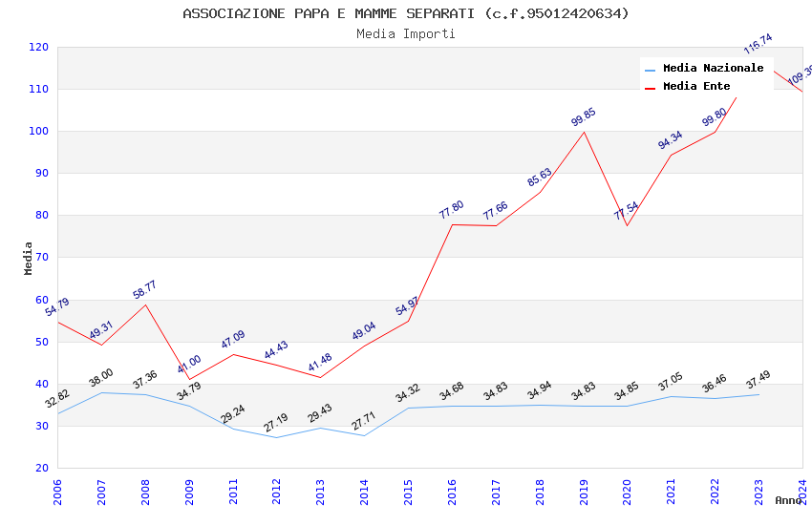The height and width of the screenshot is (525, 812).
Task: Click the 85.63 data label
Action: 540,177
